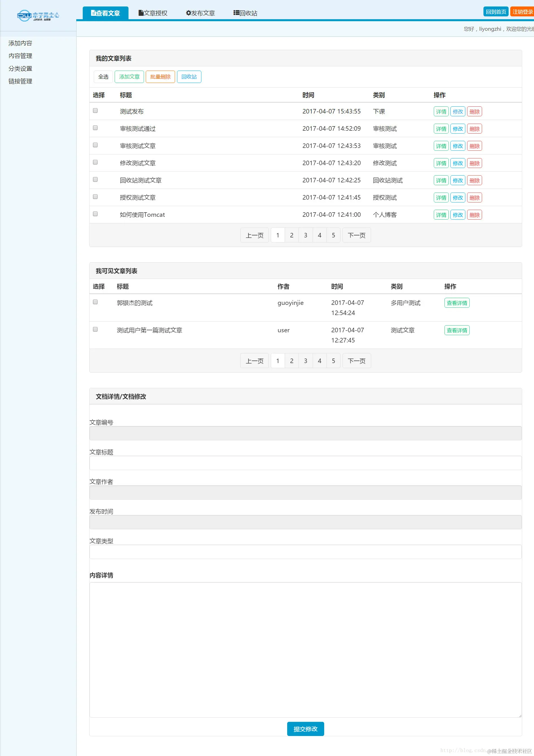Go to page 4 of visible articles list

click(x=319, y=361)
